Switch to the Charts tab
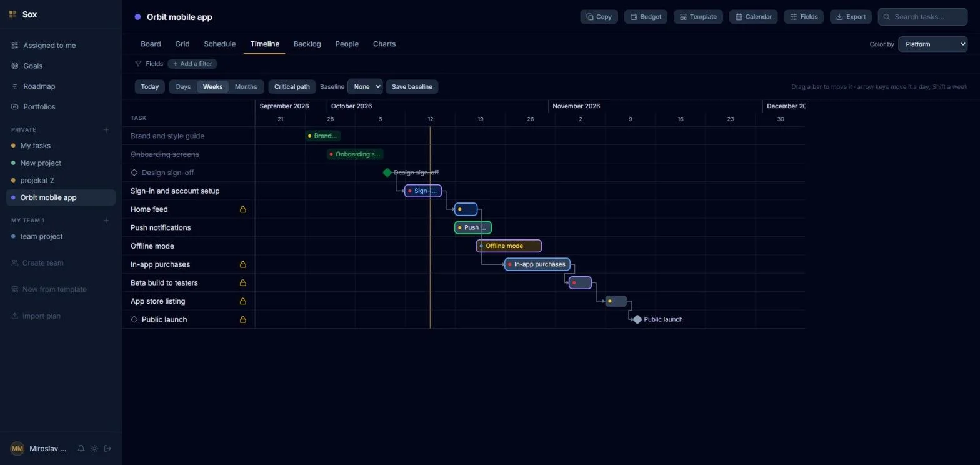This screenshot has width=980, height=465. pos(384,44)
